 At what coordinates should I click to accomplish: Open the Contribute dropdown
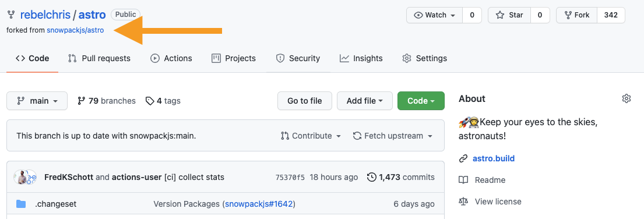click(311, 136)
